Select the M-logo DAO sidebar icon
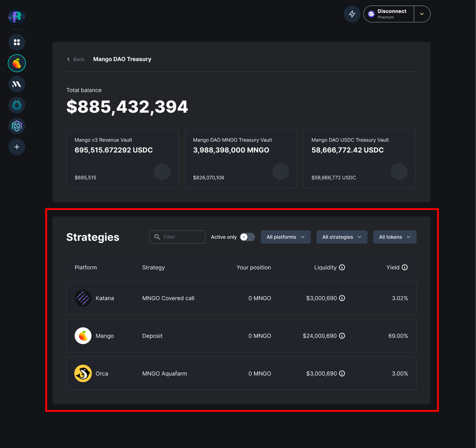 point(17,84)
